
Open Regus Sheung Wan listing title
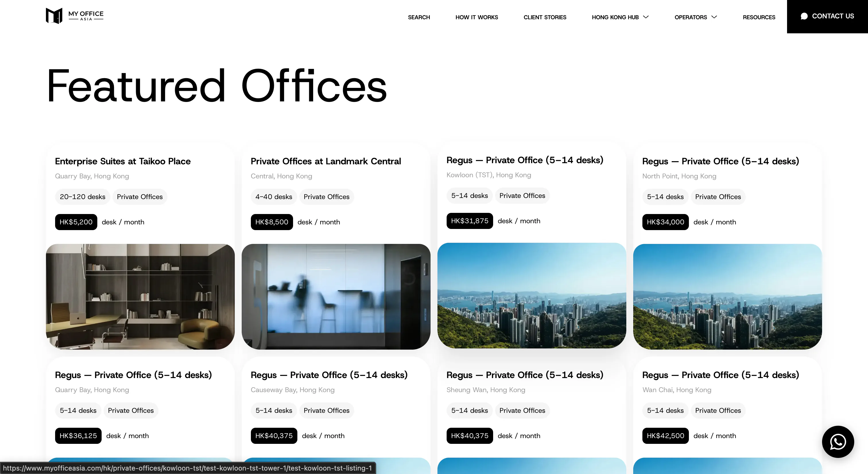click(525, 375)
